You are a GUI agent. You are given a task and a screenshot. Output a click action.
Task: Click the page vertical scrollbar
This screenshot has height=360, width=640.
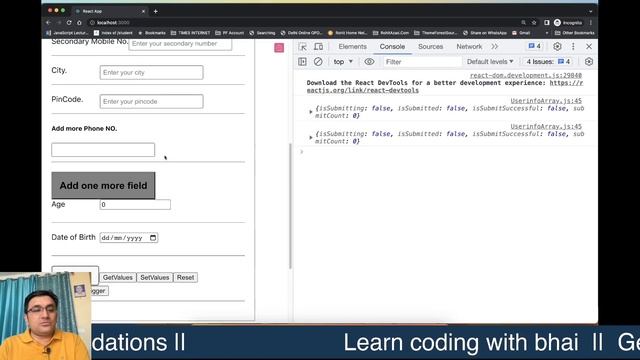(x=290, y=206)
